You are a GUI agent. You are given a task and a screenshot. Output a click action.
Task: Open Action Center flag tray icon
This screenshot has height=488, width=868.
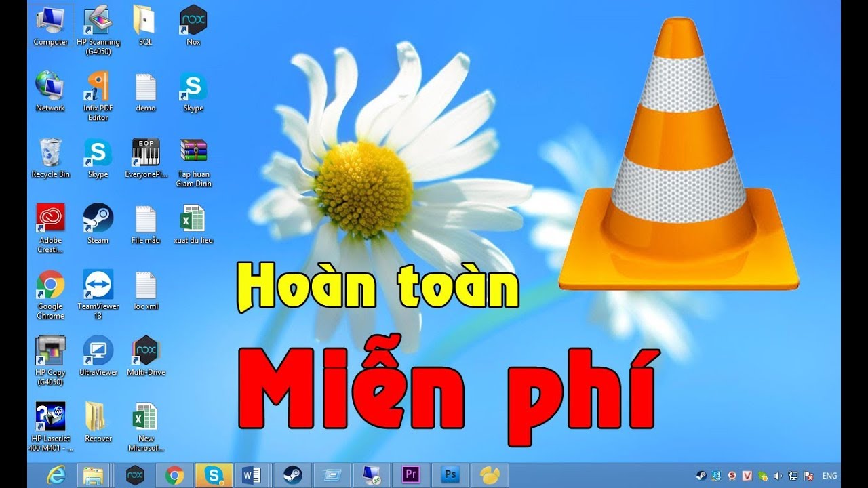coord(808,476)
